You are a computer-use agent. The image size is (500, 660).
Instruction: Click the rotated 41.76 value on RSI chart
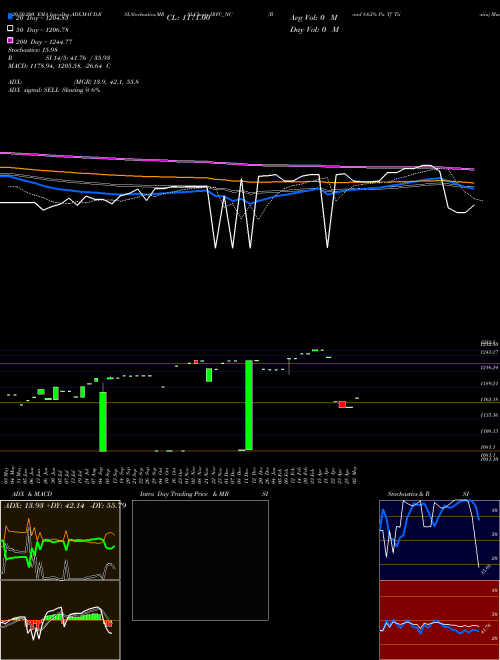click(485, 630)
